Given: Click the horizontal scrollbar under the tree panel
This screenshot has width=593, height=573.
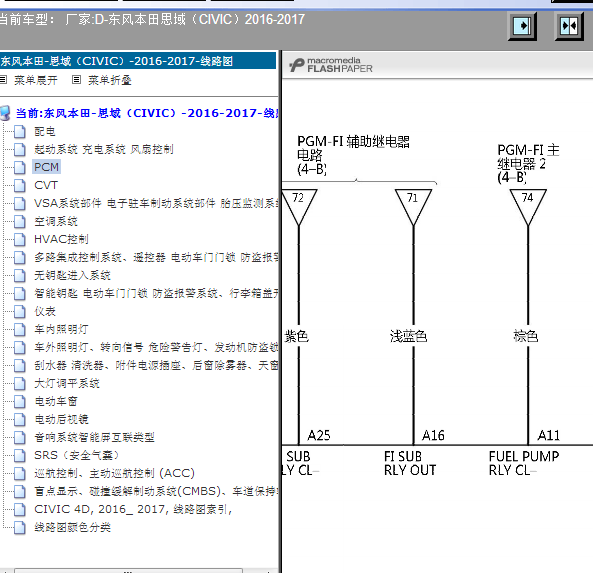Looking at the screenshot, I should (129, 570).
